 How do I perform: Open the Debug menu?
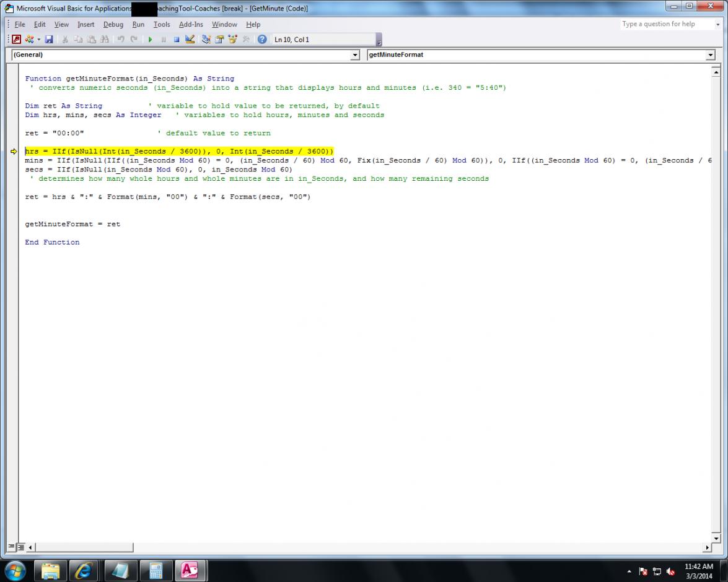click(x=113, y=24)
